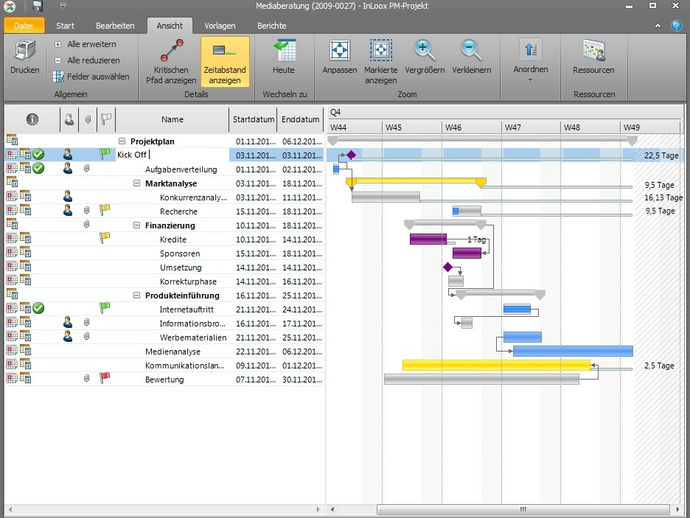Select the Ansicht ribbon tab
The width and height of the screenshot is (690, 518).
click(169, 26)
